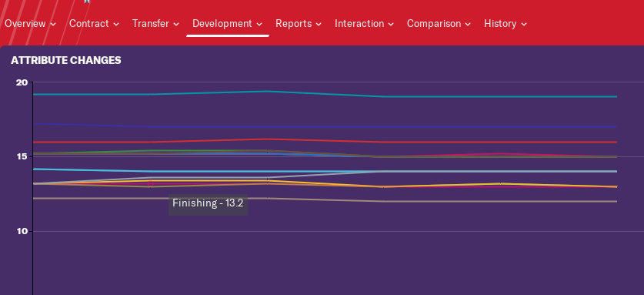Click the y-axis label 10
Viewport: 644px width, 295px height.
22,231
